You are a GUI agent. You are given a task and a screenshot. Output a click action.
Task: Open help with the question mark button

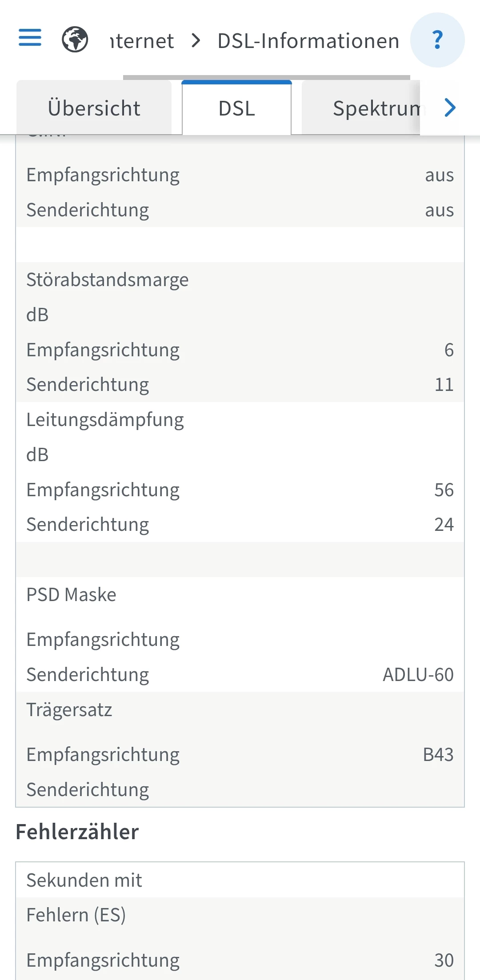coord(437,40)
